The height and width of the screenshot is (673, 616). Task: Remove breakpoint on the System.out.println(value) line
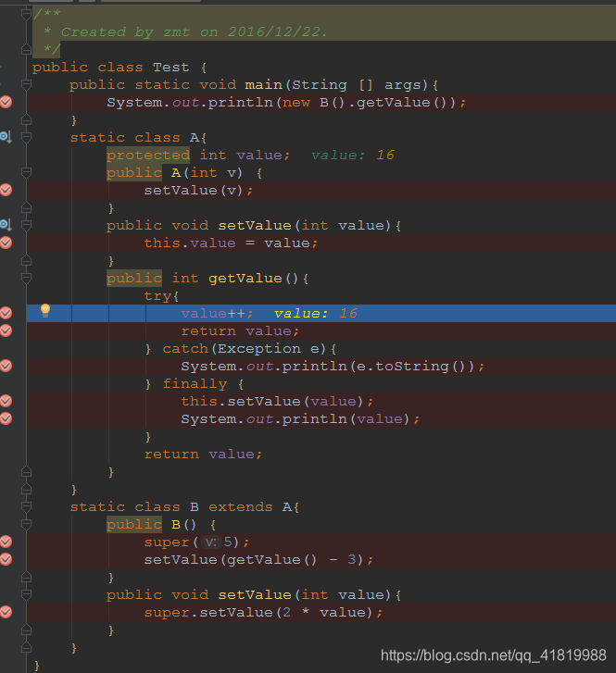[x=6, y=418]
